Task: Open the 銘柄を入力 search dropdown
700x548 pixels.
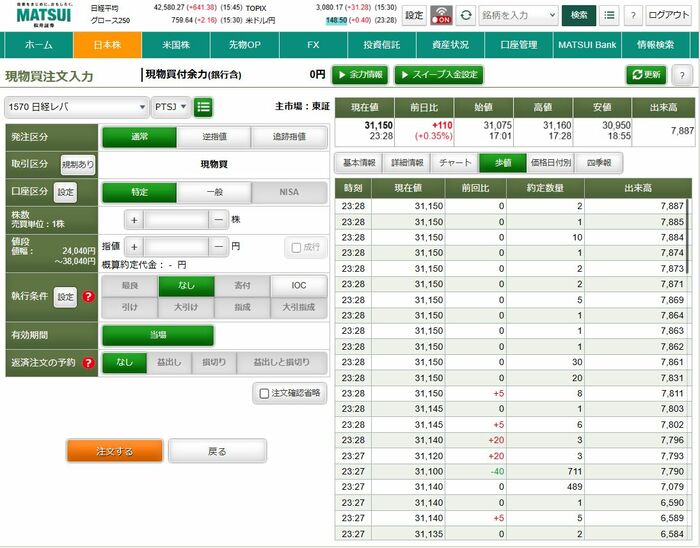Action: click(518, 15)
